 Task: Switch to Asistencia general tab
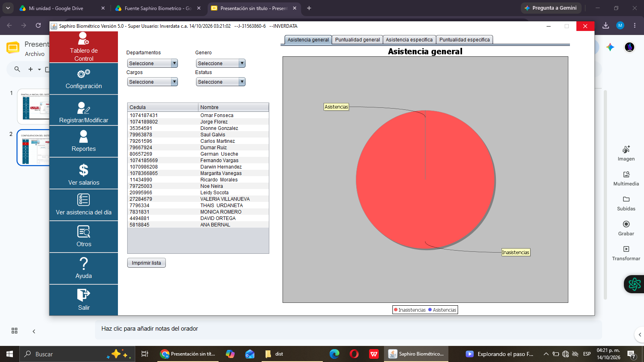point(308,40)
